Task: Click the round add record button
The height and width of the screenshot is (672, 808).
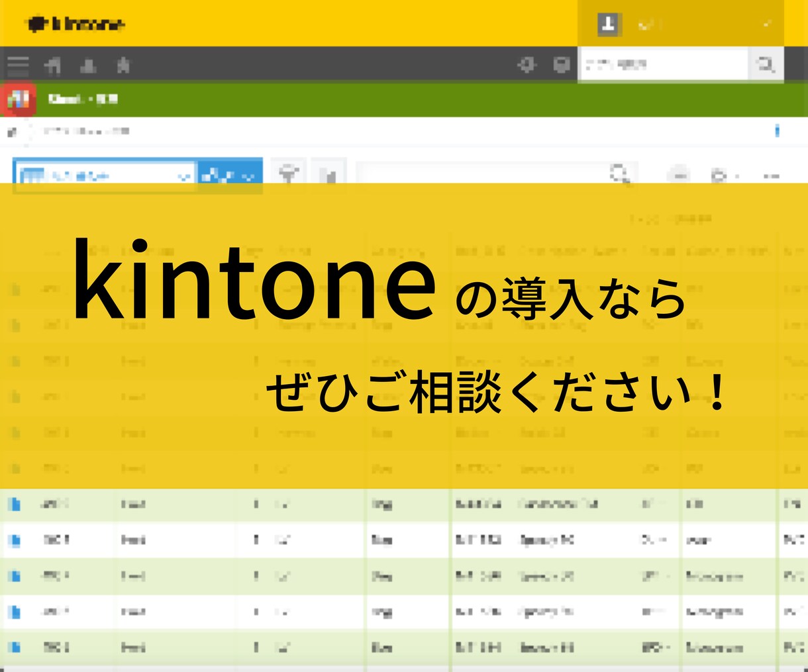Action: coord(679,176)
